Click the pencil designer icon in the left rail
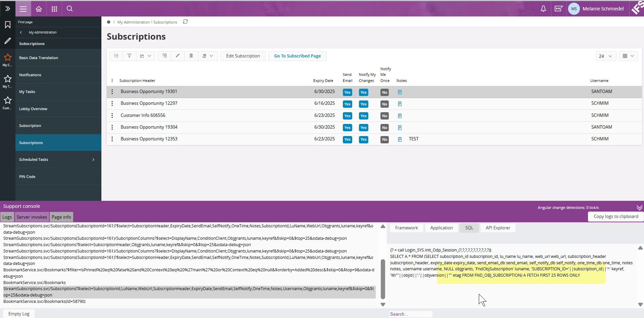The image size is (644, 318). coord(7,41)
